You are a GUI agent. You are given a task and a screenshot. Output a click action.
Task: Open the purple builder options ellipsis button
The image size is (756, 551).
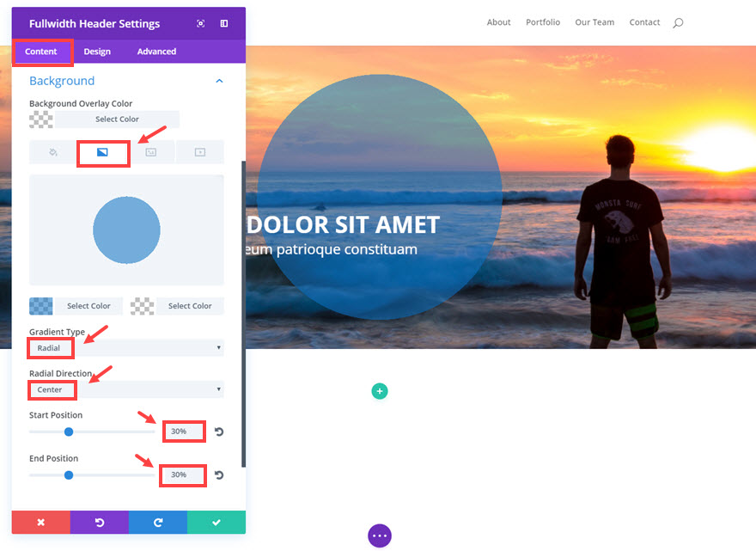point(380,536)
